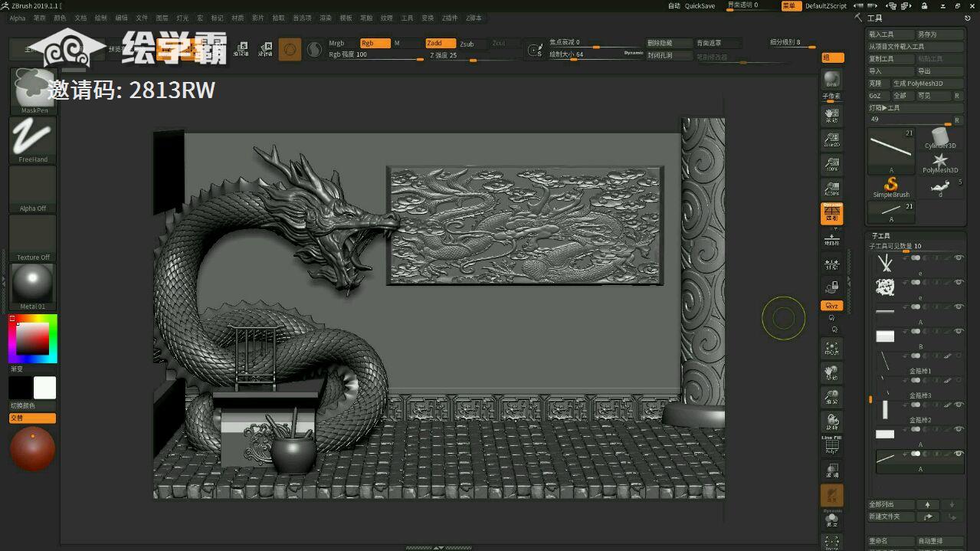
Task: Click the 重命名 Rename button
Action: (891, 541)
